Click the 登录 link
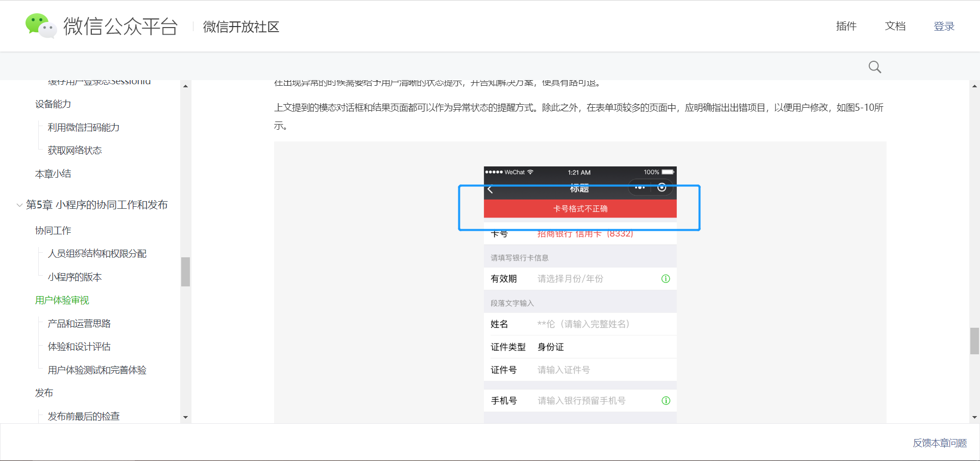This screenshot has width=980, height=461. pyautogui.click(x=944, y=26)
